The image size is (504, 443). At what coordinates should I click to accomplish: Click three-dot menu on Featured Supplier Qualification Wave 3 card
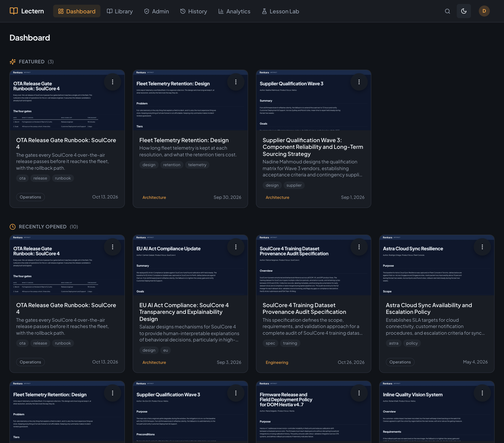[x=359, y=82]
